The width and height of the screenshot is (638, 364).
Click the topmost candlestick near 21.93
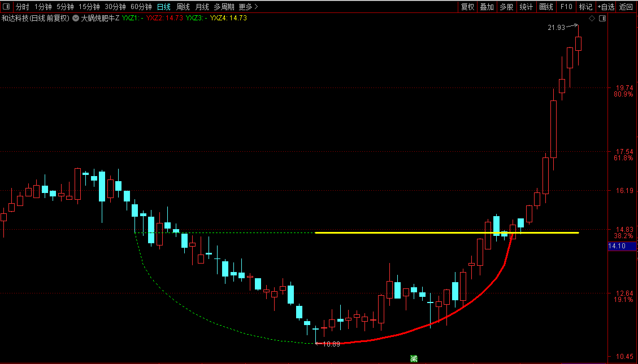click(578, 43)
